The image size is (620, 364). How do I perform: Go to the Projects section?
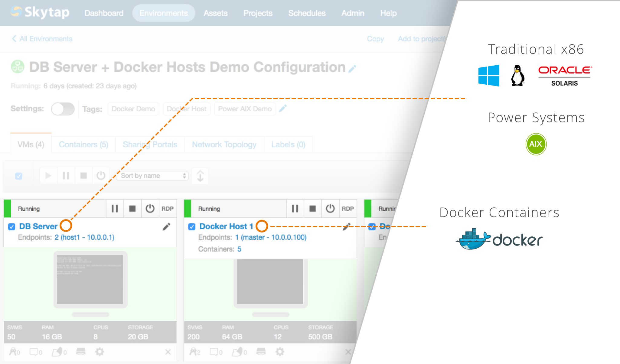(x=258, y=13)
